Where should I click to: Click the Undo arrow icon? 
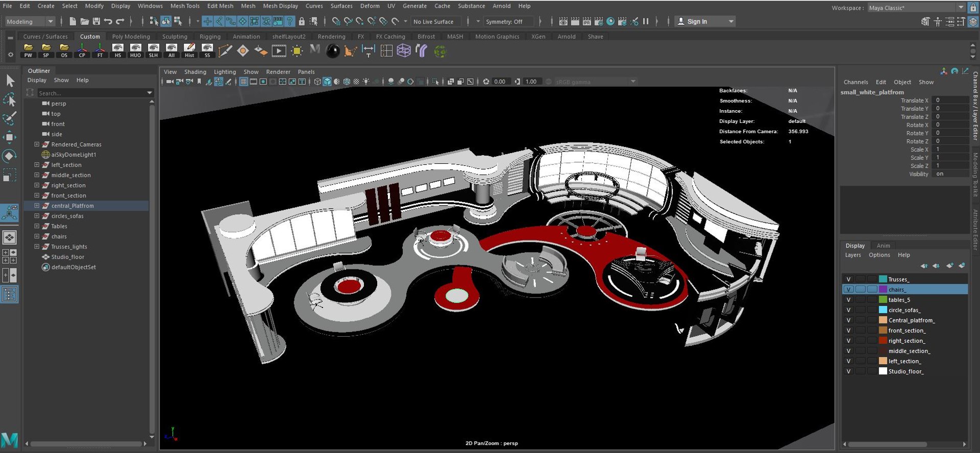(x=108, y=21)
